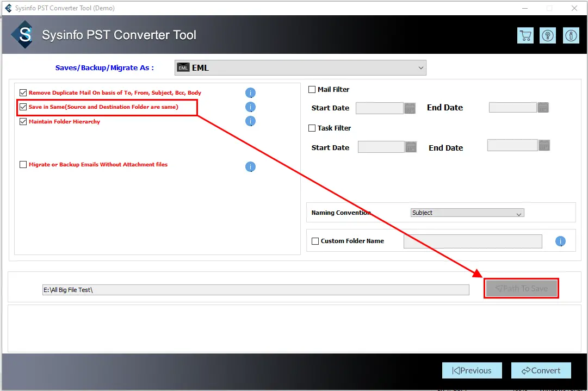Minimize the Sysinfo window
This screenshot has height=391, width=588.
(x=524, y=8)
